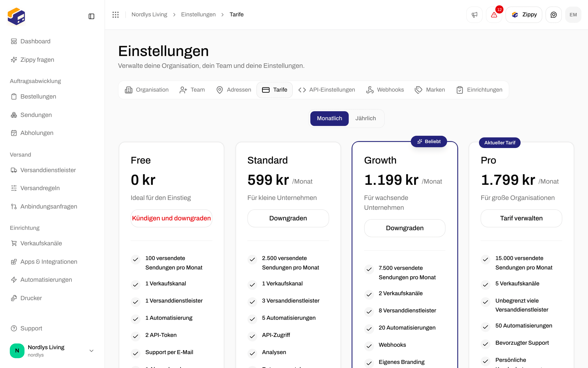Open the apps grid menu icon
The width and height of the screenshot is (588, 368).
click(x=115, y=15)
